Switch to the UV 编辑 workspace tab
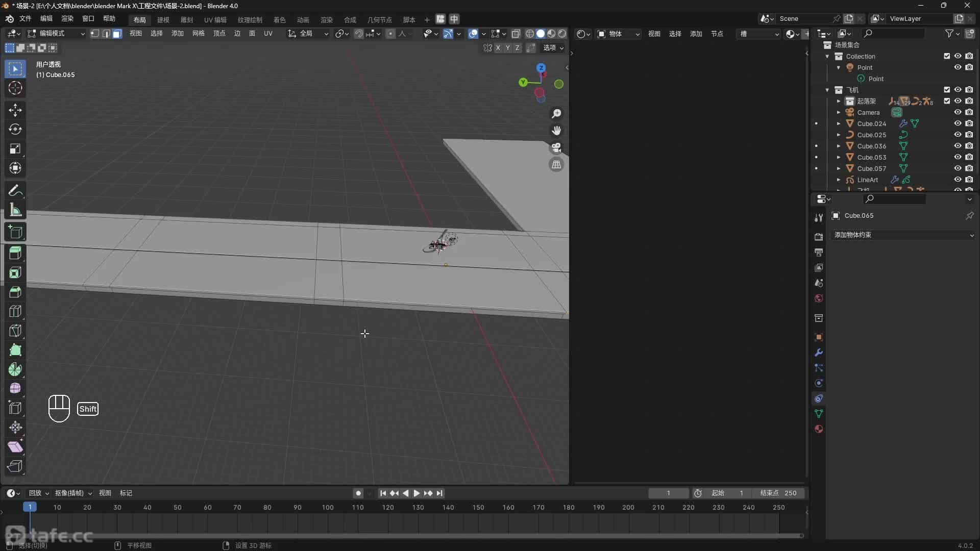This screenshot has width=980, height=551. tap(215, 20)
